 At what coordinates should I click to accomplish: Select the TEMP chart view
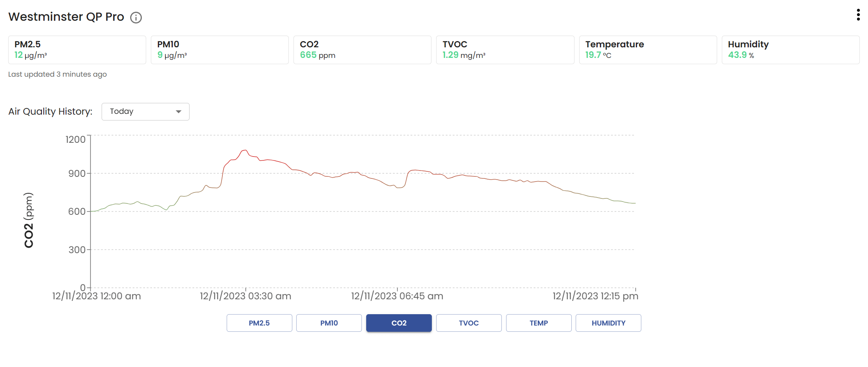tap(539, 323)
